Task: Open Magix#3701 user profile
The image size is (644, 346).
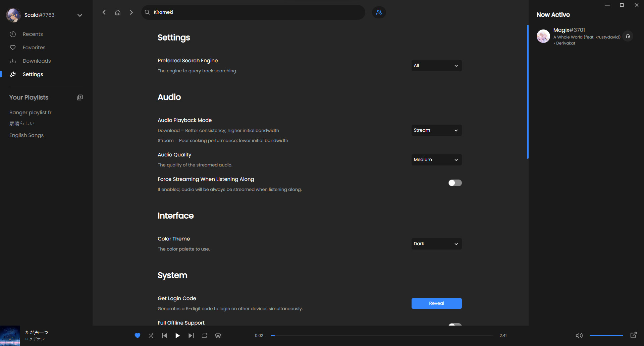Action: (x=569, y=30)
